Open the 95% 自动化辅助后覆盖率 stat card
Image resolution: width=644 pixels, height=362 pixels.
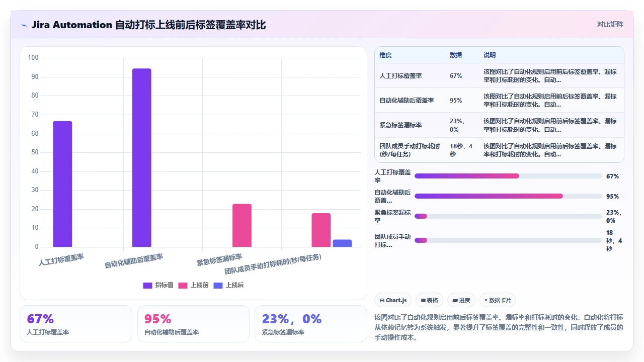[x=193, y=324]
